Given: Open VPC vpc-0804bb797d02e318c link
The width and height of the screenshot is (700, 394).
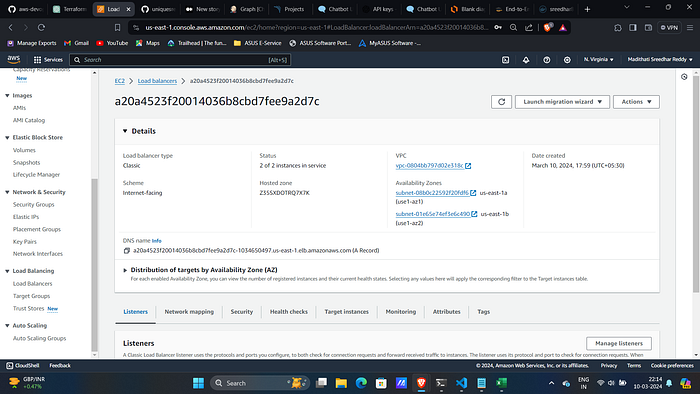Looking at the screenshot, I should pyautogui.click(x=429, y=166).
